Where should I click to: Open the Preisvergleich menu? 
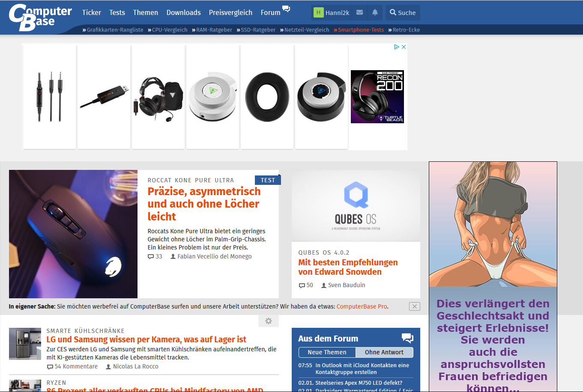231,12
